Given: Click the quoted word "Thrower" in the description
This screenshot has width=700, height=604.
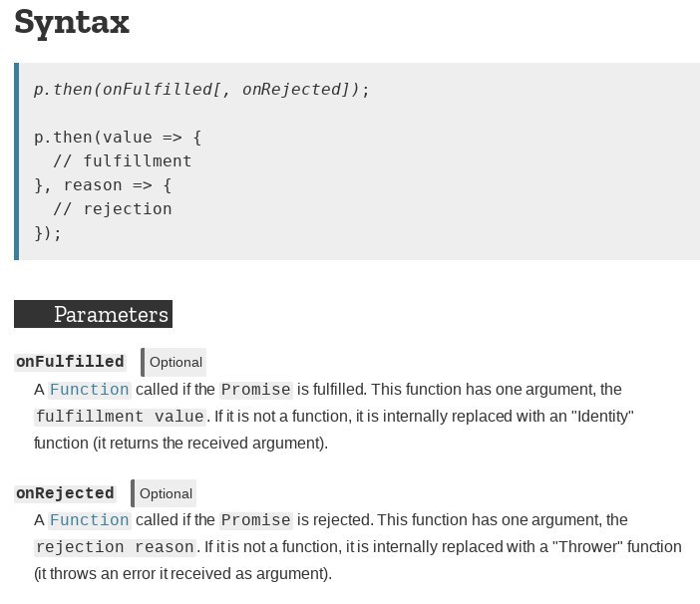Looking at the screenshot, I should coord(587,547).
